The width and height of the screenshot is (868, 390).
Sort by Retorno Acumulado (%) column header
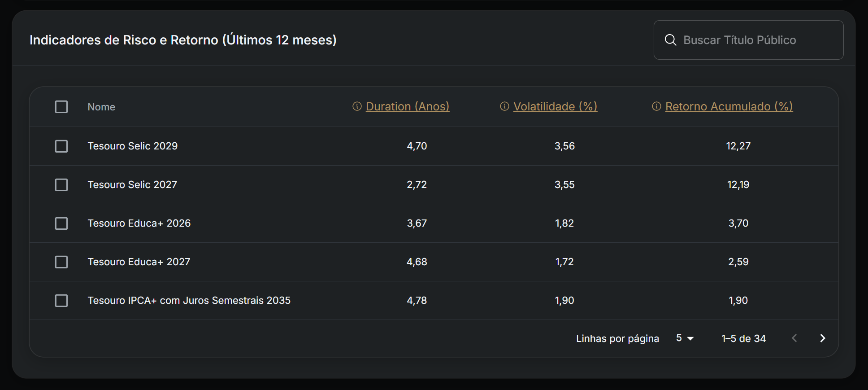pyautogui.click(x=729, y=106)
